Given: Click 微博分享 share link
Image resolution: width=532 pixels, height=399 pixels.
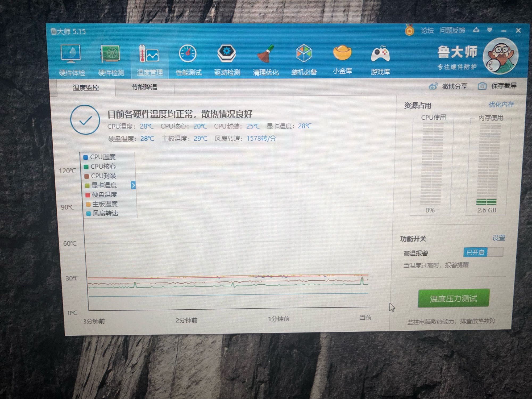Looking at the screenshot, I should 454,86.
